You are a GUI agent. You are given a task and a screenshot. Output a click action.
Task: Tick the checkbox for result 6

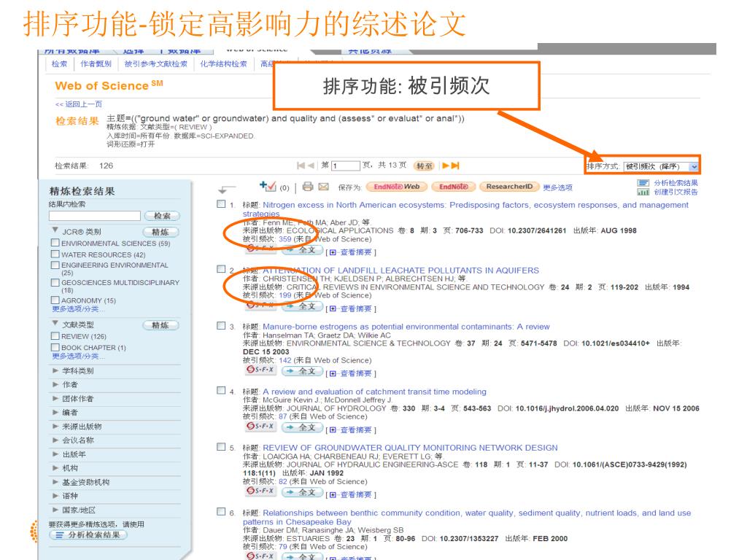tap(221, 511)
